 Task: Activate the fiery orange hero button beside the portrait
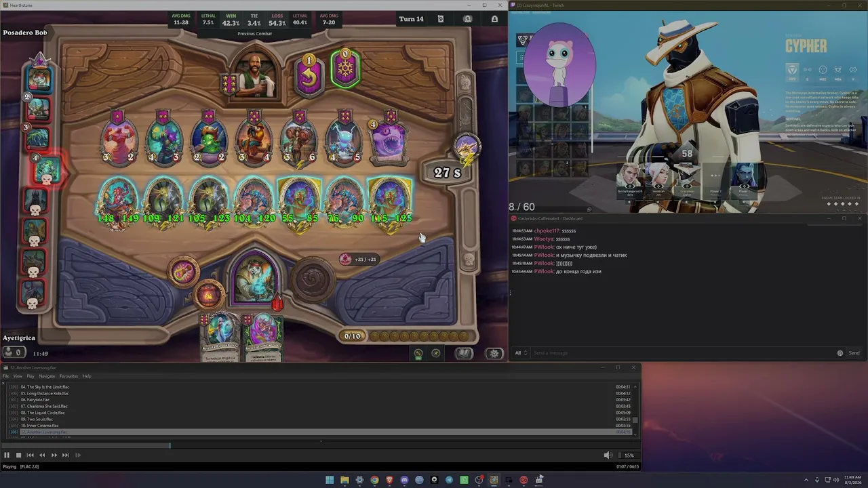point(208,295)
